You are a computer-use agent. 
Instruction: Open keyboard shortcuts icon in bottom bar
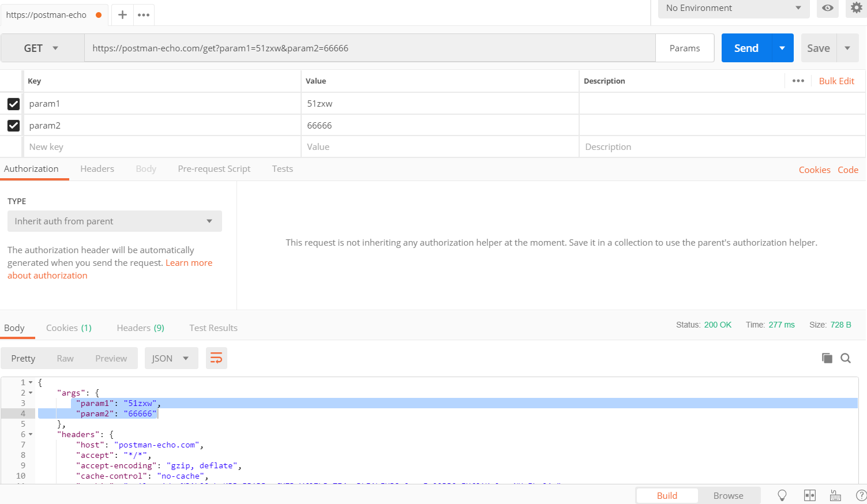point(835,495)
